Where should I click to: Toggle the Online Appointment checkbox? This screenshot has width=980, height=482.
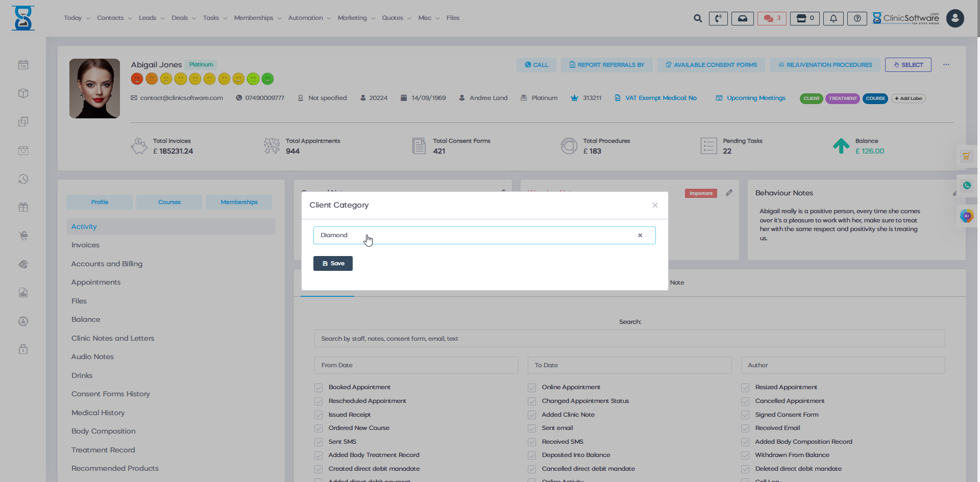point(532,388)
